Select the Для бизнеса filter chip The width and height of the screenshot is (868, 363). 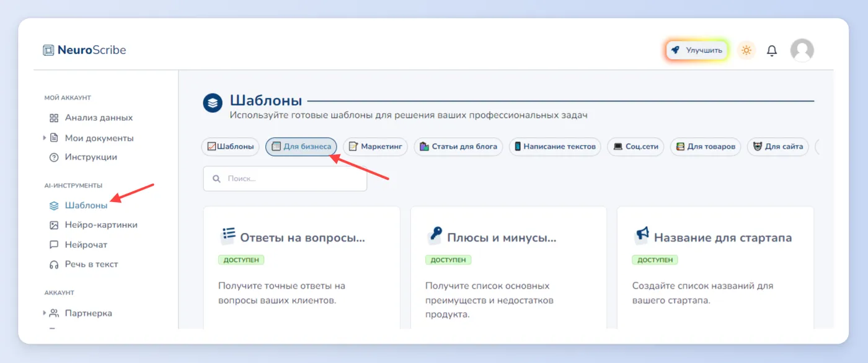click(x=301, y=147)
